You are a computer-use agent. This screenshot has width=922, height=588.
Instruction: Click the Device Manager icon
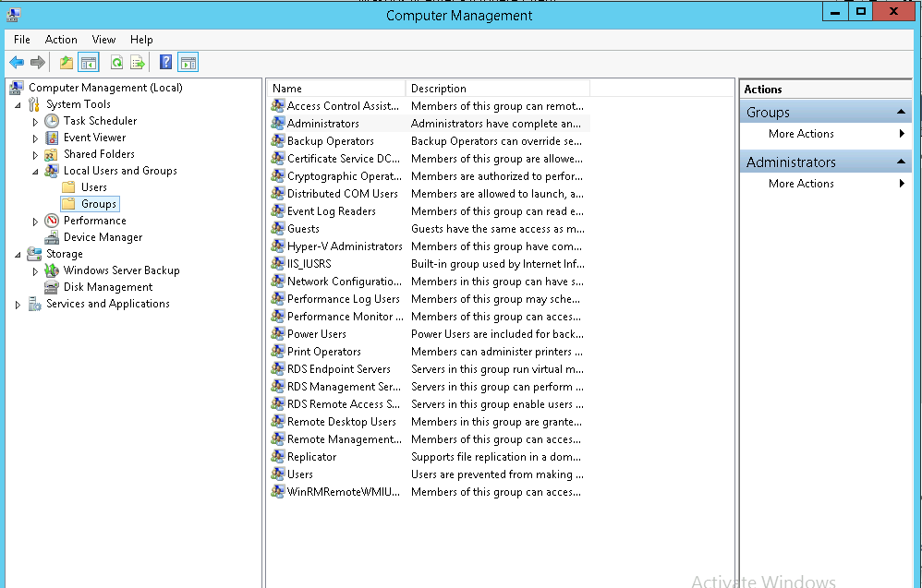click(52, 236)
